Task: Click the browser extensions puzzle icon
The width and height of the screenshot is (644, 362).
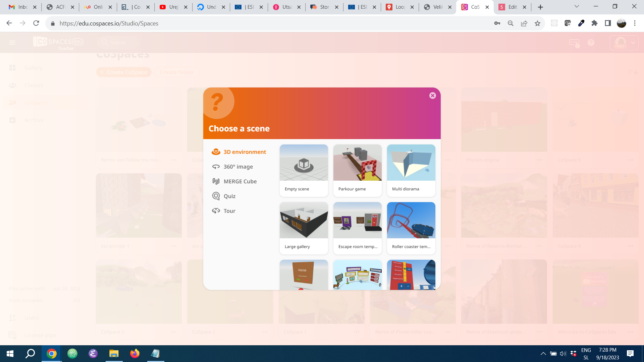Action: (x=594, y=23)
